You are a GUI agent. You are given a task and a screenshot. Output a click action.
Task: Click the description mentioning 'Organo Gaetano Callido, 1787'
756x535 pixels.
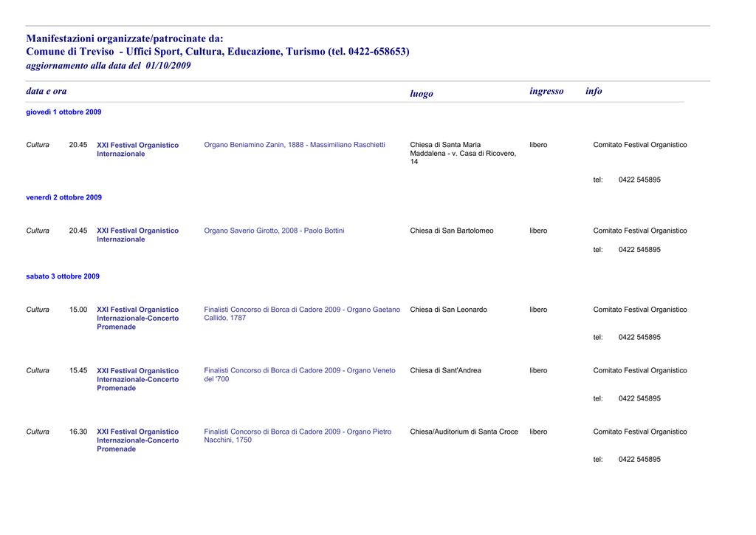click(302, 313)
